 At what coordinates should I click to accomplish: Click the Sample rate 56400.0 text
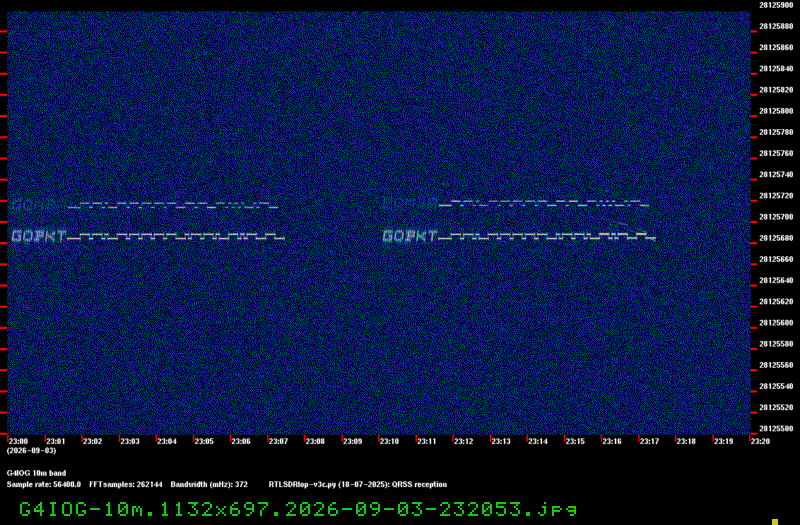[44, 484]
